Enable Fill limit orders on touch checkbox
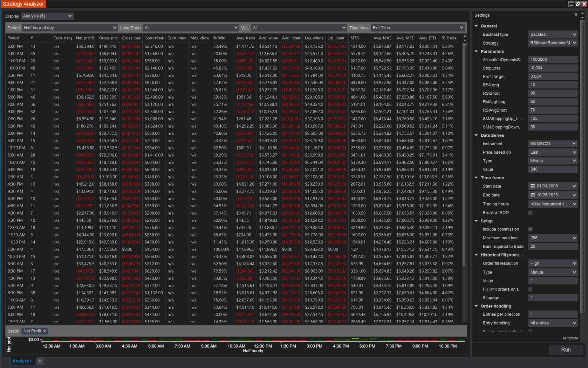The width and height of the screenshot is (588, 368). (x=530, y=289)
